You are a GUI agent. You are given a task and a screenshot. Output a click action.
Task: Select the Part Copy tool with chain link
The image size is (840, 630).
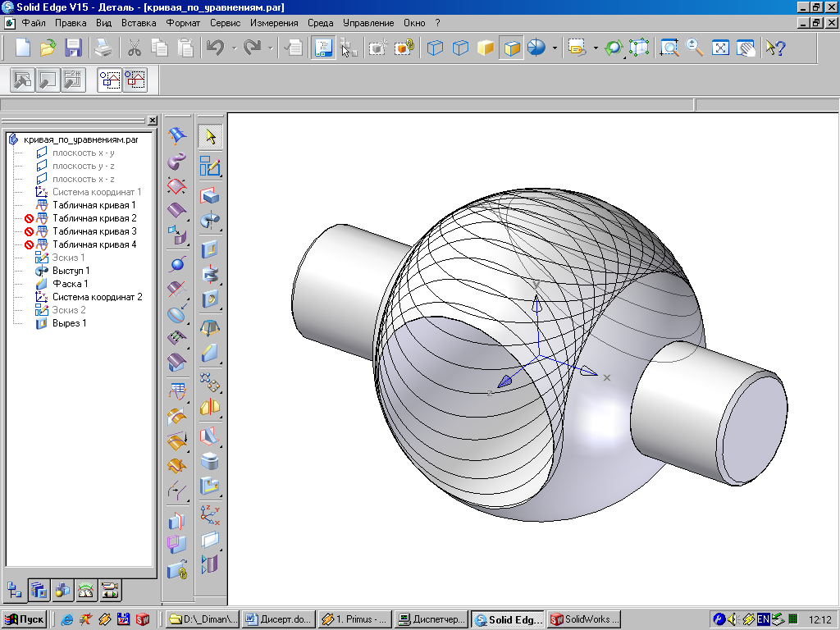[177, 570]
